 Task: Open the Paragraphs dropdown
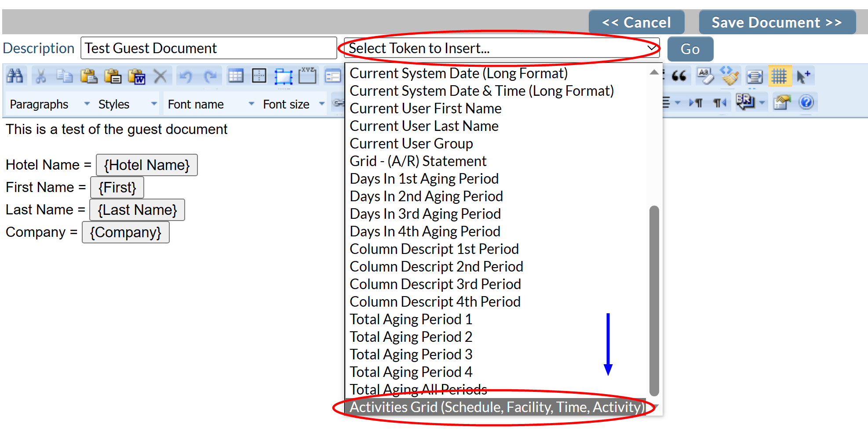coord(50,104)
